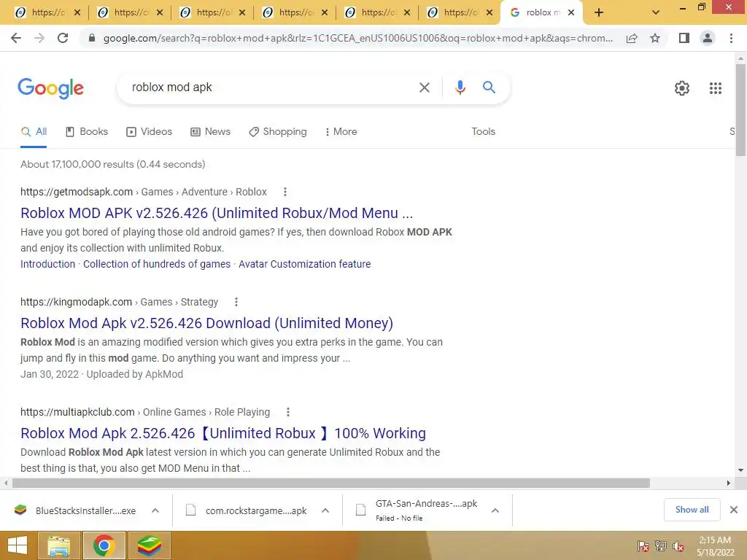Open the Chrome profile avatar
The width and height of the screenshot is (747, 560).
(x=708, y=38)
